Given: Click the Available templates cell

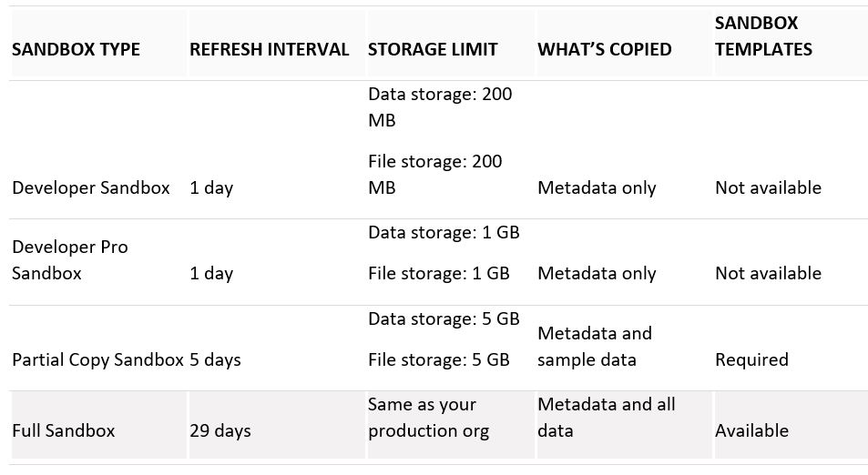Looking at the screenshot, I should [x=751, y=430].
